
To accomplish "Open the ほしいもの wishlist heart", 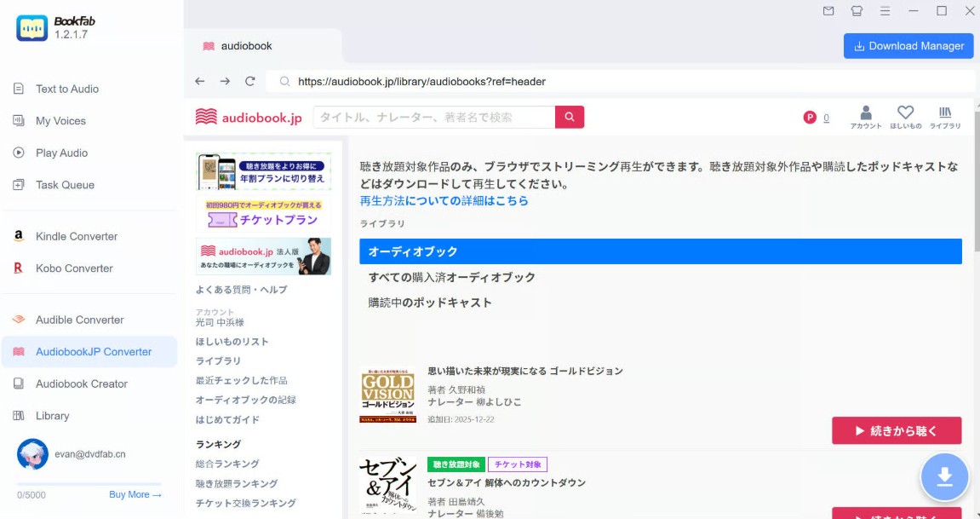I will pos(905,114).
